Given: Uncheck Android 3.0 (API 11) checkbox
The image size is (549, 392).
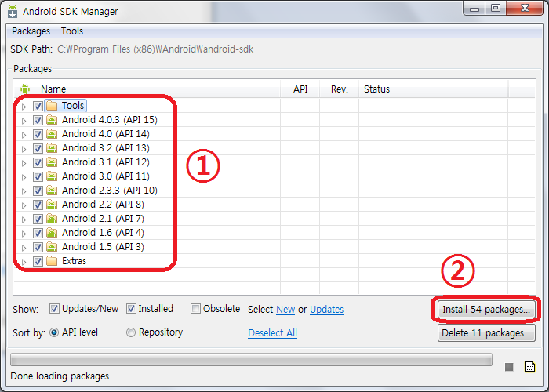Looking at the screenshot, I should point(38,176).
